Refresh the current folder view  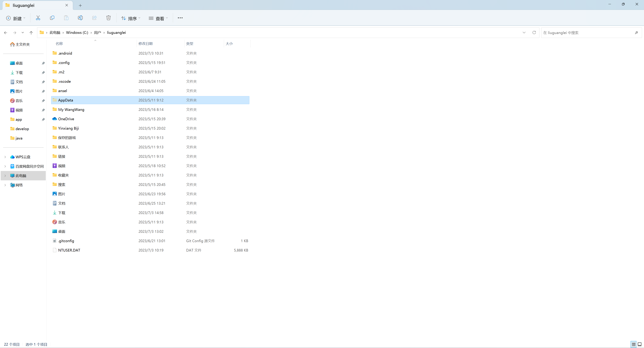coord(534,32)
